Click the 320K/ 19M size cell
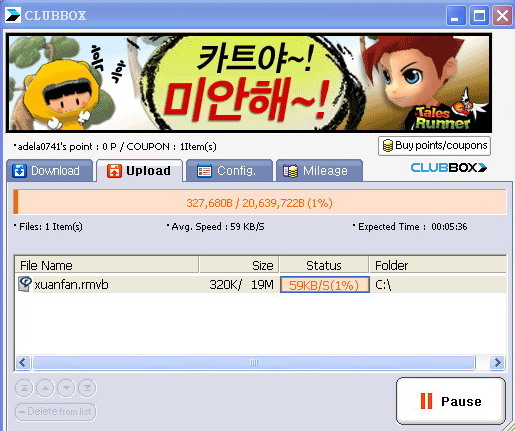The width and height of the screenshot is (515, 431). point(241,285)
